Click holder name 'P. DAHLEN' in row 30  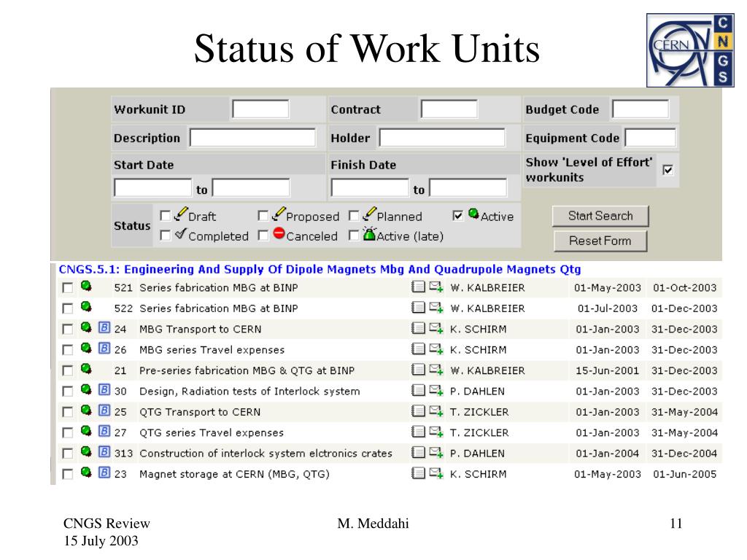click(477, 392)
